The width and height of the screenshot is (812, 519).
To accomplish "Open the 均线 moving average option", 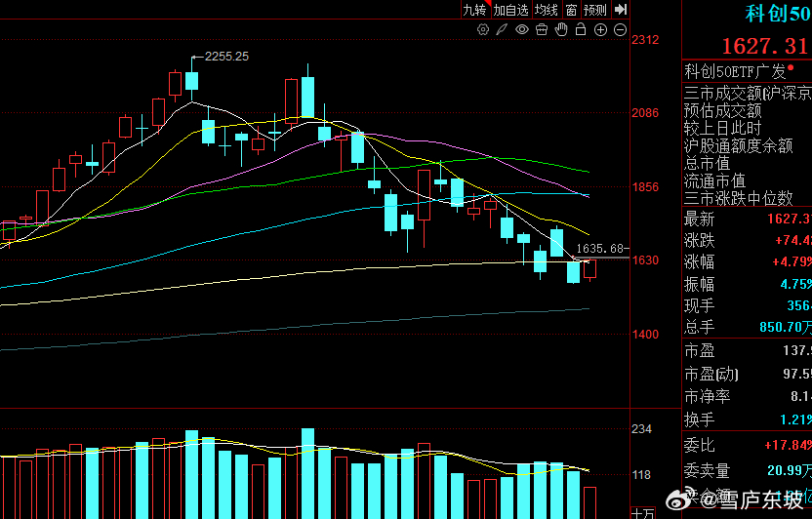I will coord(547,10).
